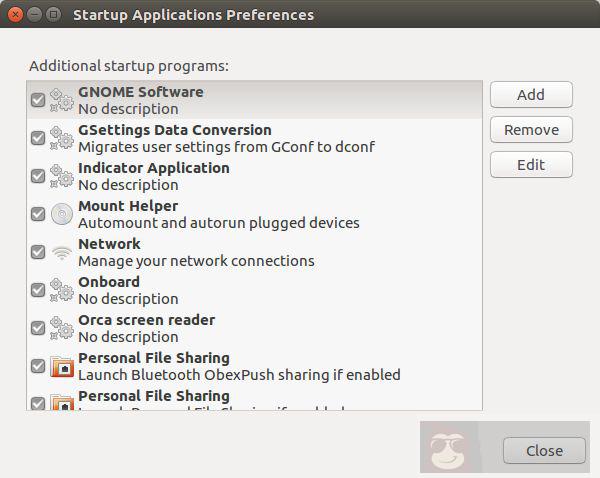The image size is (600, 478).
Task: Click the Network wifi icon
Action: (x=62, y=252)
